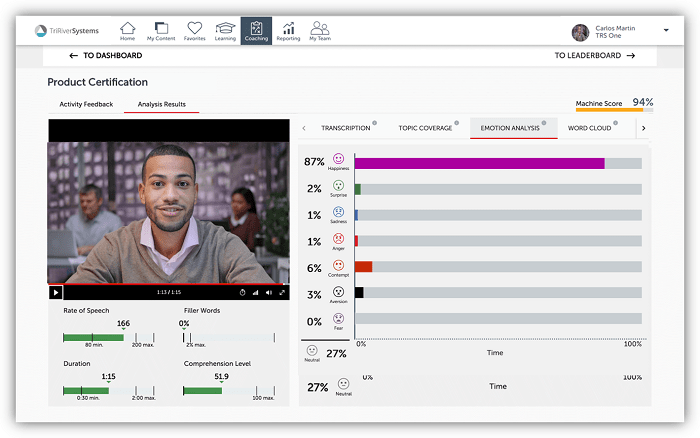Switch to Activity Feedback tab
This screenshot has height=438, width=700.
[x=86, y=104]
